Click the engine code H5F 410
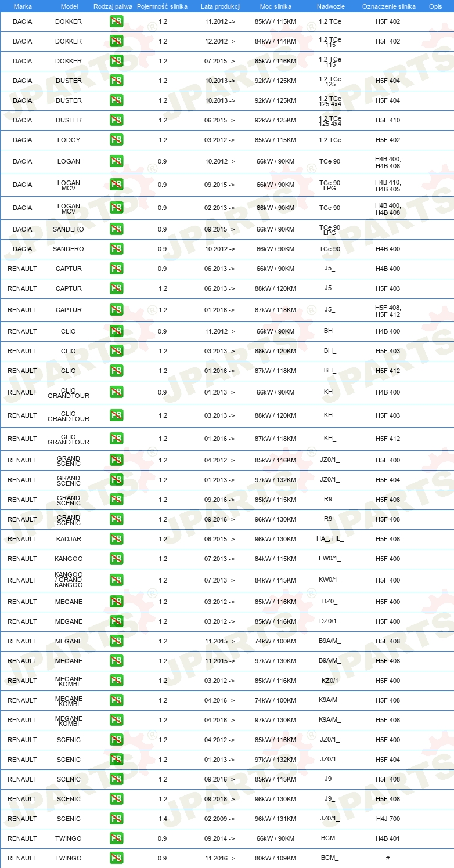Image resolution: width=454 pixels, height=868 pixels. pyautogui.click(x=388, y=120)
